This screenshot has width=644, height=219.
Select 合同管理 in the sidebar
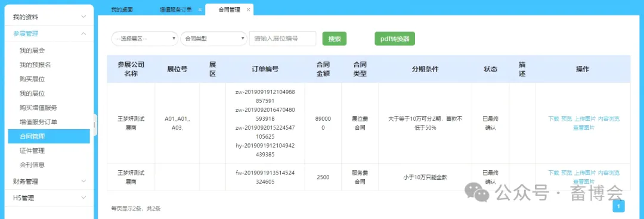49,136
